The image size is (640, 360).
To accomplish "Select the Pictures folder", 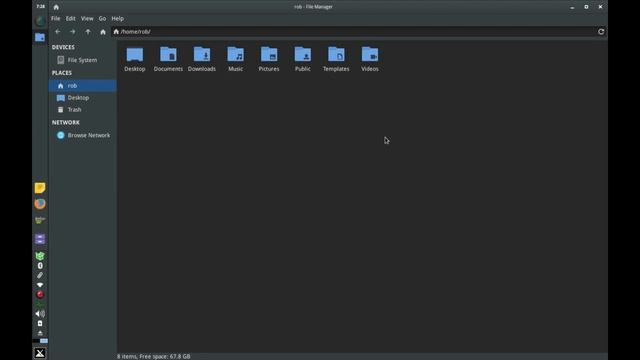I will coord(269,59).
